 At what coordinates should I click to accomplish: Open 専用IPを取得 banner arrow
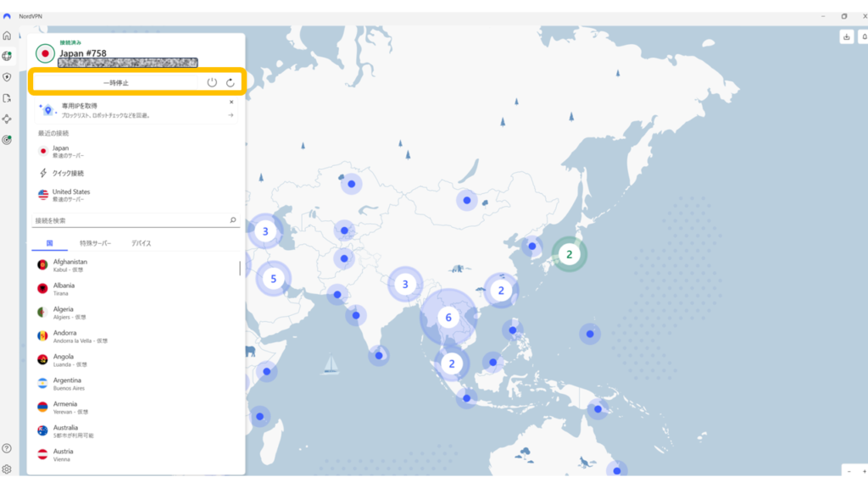231,114
